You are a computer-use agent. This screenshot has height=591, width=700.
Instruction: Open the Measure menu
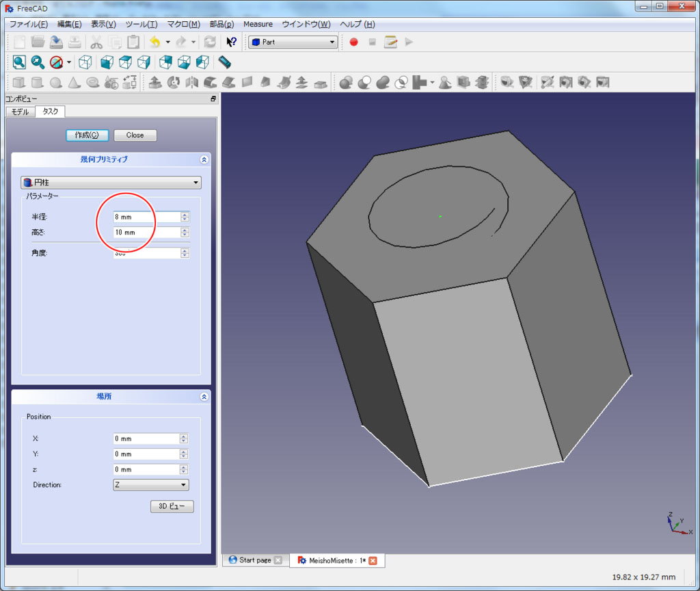[x=258, y=24]
